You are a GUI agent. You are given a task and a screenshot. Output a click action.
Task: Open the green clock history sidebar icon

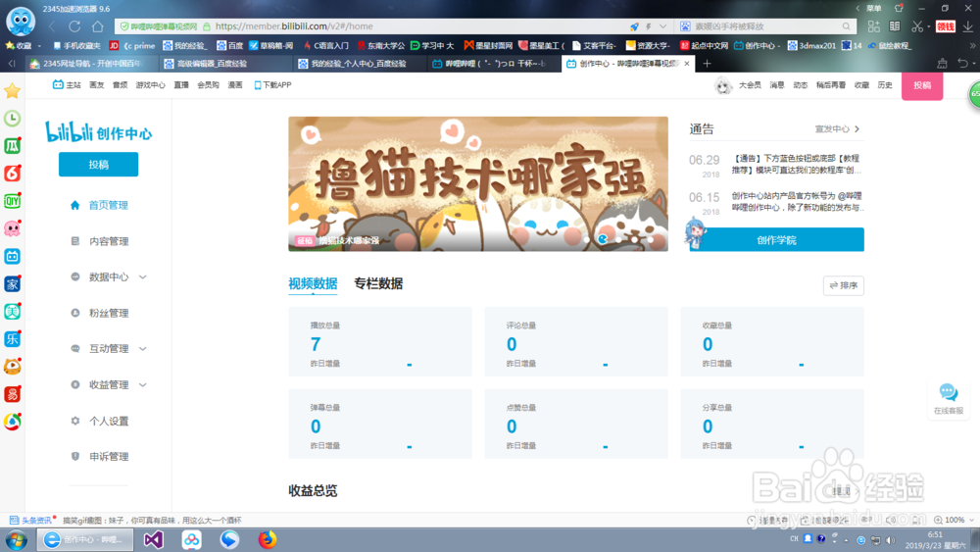click(12, 119)
